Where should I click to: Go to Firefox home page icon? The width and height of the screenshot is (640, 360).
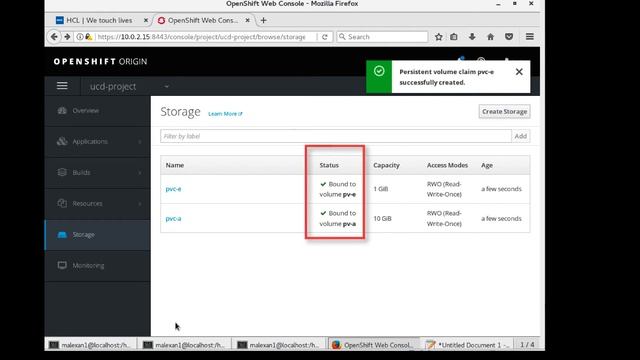click(x=491, y=37)
